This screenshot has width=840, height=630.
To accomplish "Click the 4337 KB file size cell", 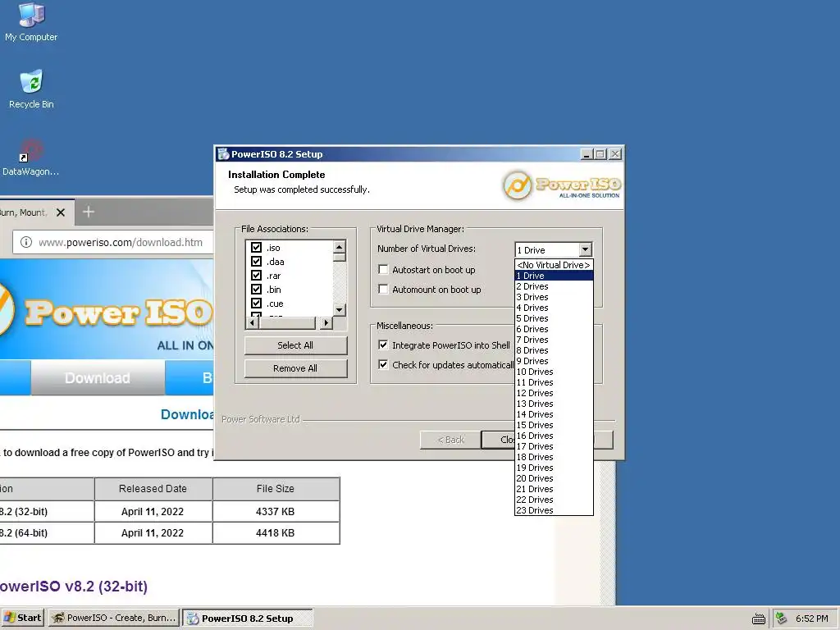I will [276, 512].
